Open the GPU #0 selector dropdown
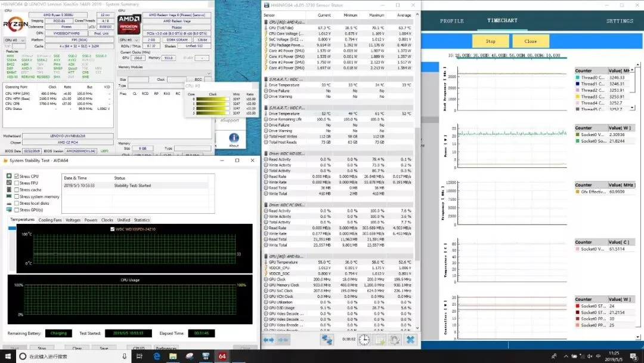The width and height of the screenshot is (644, 363). (x=130, y=40)
